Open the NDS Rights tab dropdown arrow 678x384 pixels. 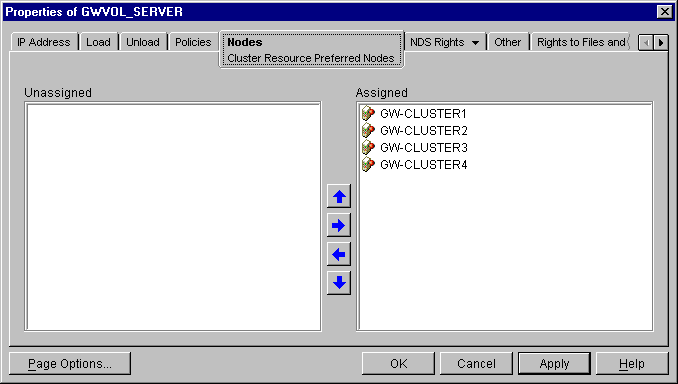[475, 42]
